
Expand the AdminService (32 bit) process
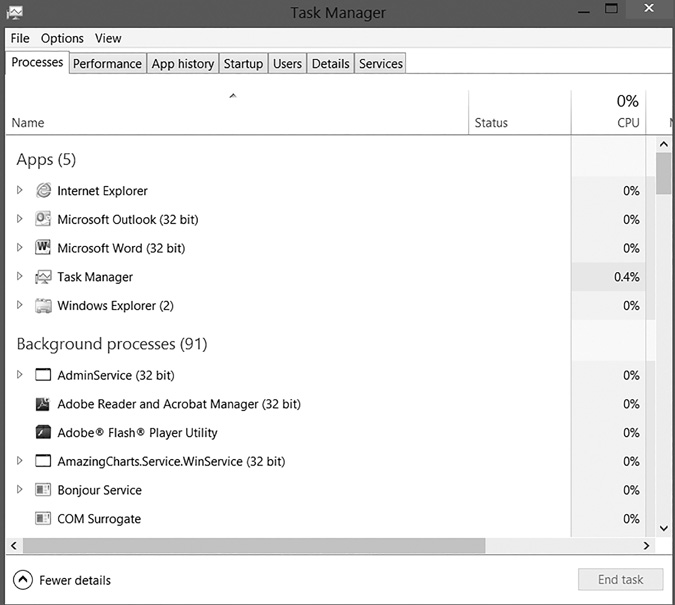coord(19,375)
